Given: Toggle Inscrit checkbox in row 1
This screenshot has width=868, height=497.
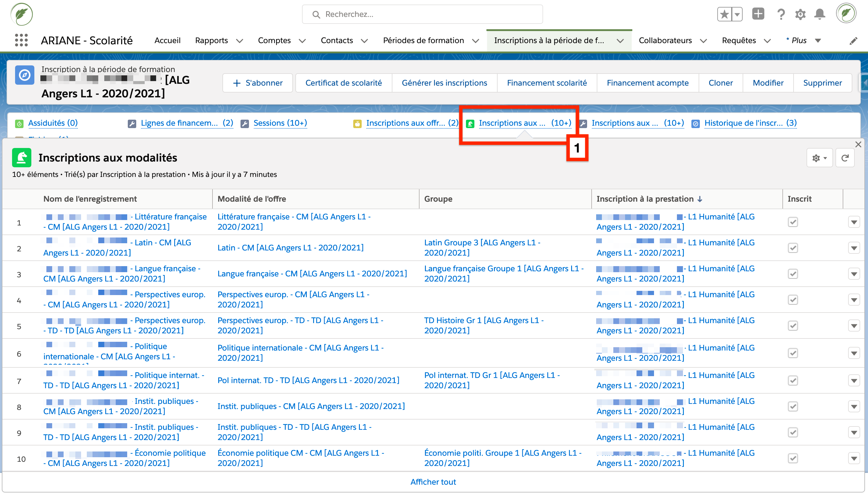Looking at the screenshot, I should [793, 222].
